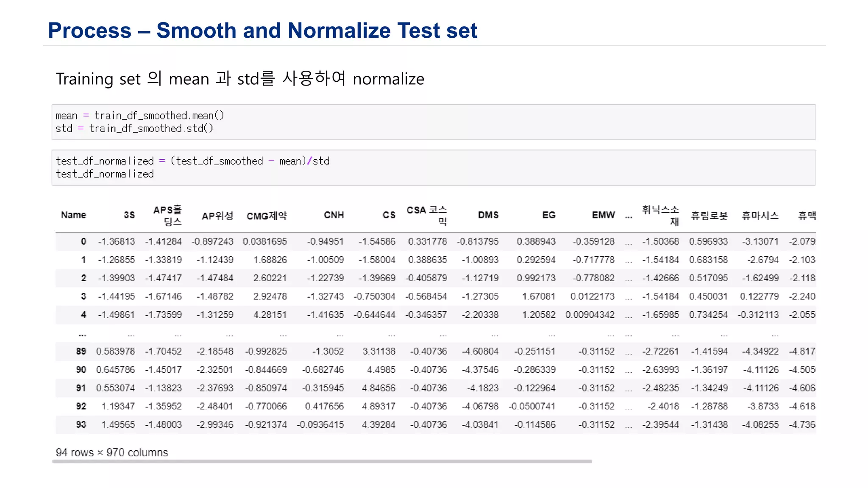Click the value 4.28151 in row 4
Image resolution: width=868 pixels, height=488 pixels.
pos(270,315)
